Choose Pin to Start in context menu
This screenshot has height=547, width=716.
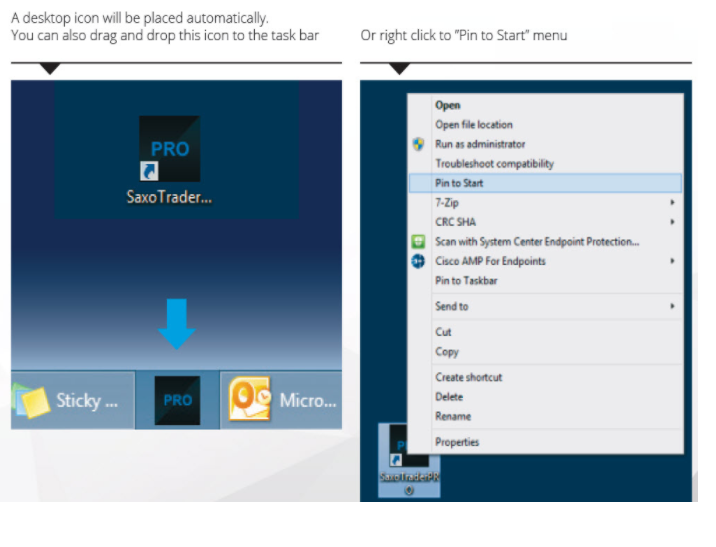(459, 183)
